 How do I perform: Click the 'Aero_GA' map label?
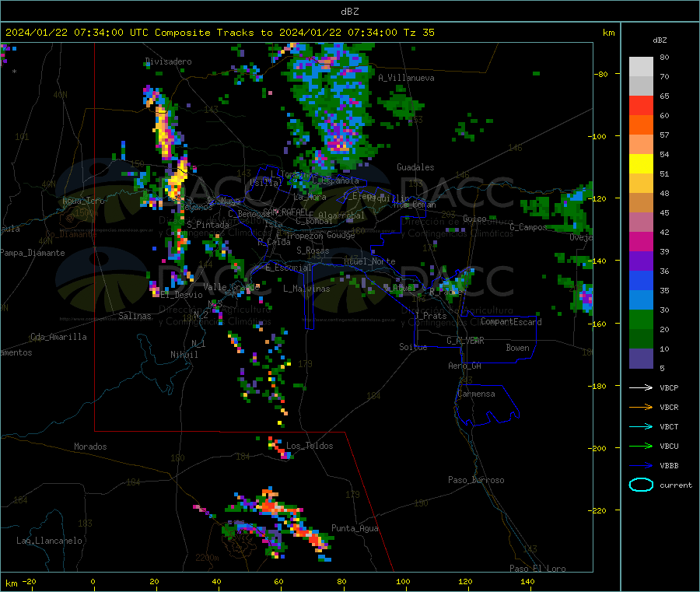[464, 366]
